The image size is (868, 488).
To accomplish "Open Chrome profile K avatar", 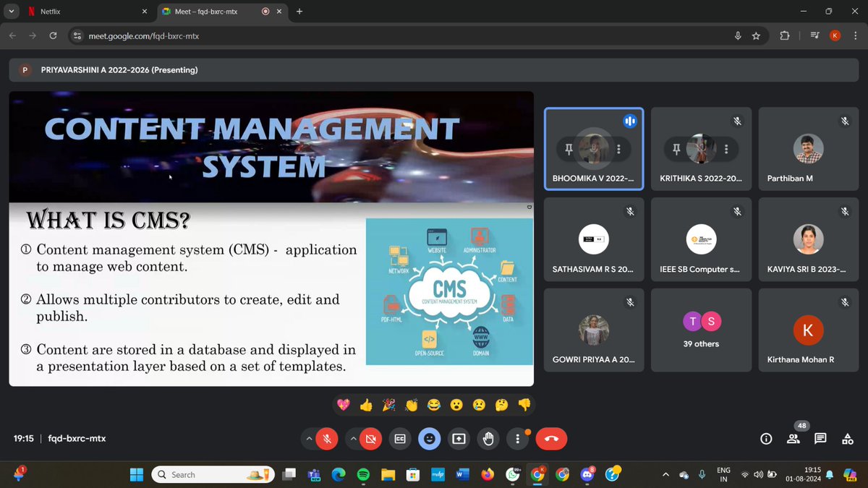I will (x=835, y=35).
